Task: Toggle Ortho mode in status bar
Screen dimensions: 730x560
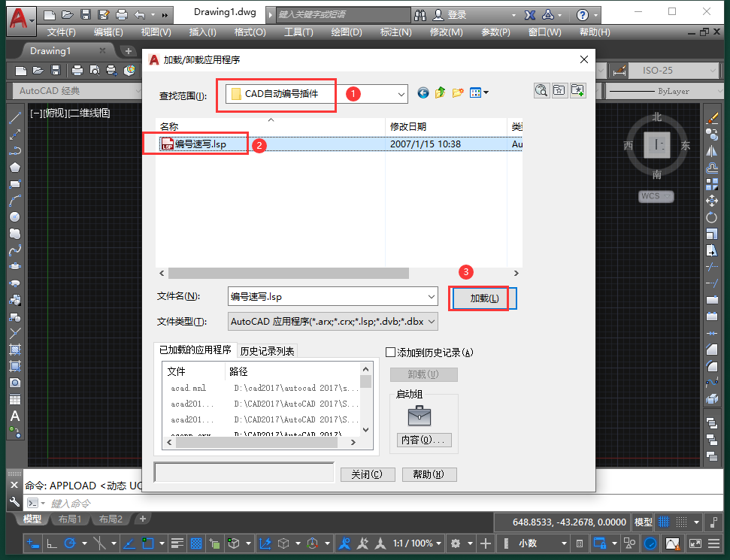Action: [x=52, y=543]
